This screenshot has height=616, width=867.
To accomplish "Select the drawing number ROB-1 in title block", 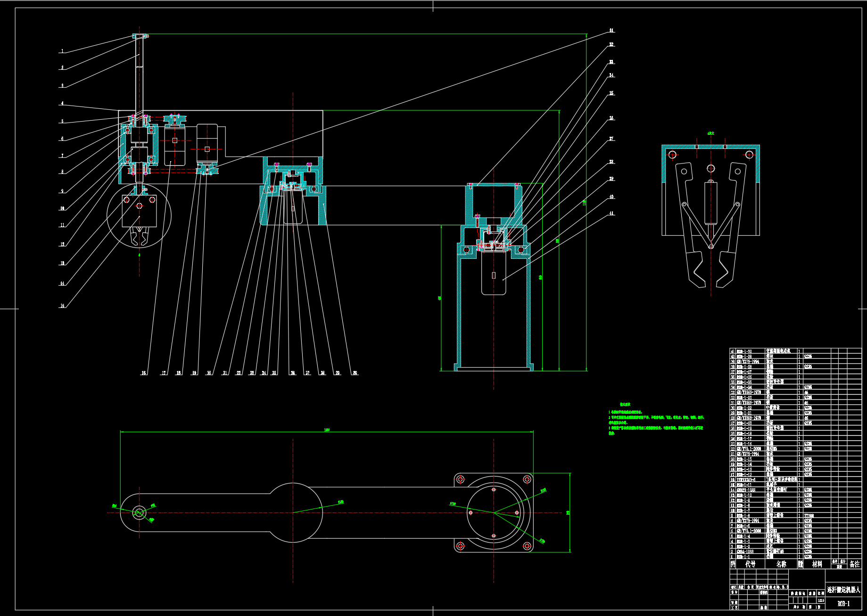I will pyautogui.click(x=843, y=603).
